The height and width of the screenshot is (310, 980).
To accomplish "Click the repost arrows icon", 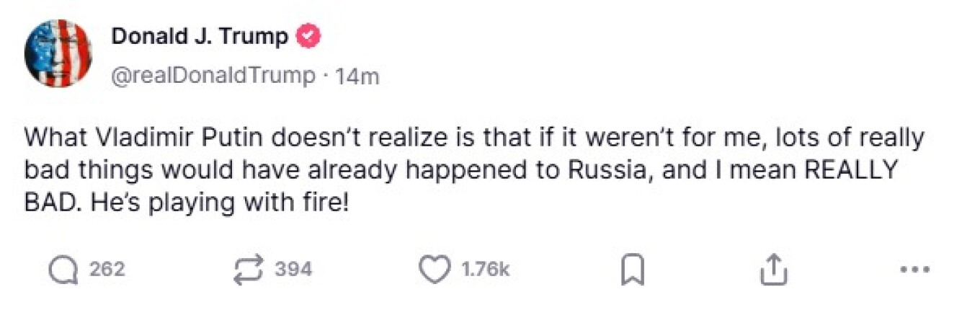I will [249, 270].
